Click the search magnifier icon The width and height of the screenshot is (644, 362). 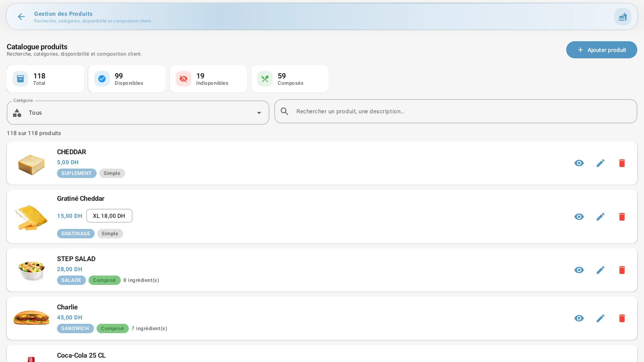(284, 111)
